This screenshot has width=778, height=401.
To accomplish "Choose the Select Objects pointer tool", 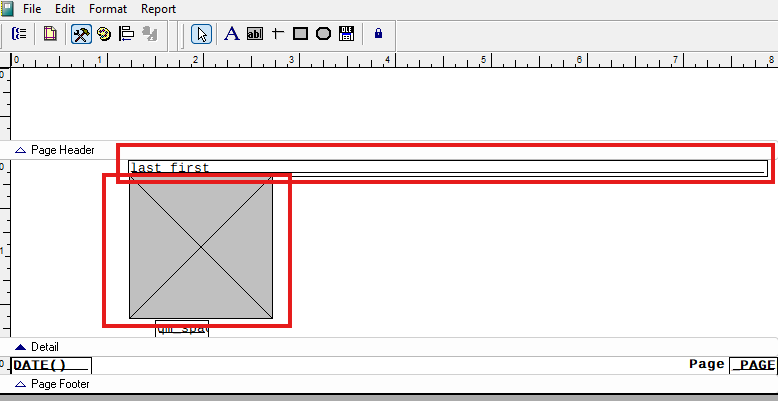I will tap(202, 34).
